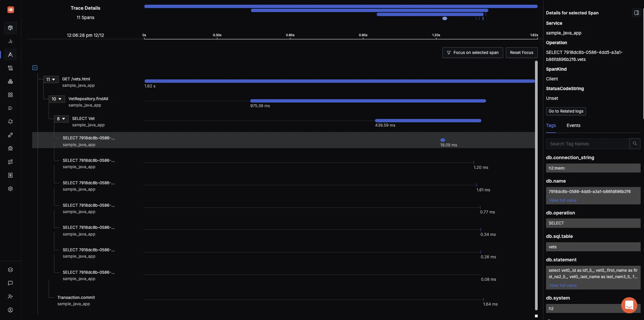This screenshot has width=644, height=320.
Task: Click the small dot span in flamegraph overview
Action: (445, 18)
